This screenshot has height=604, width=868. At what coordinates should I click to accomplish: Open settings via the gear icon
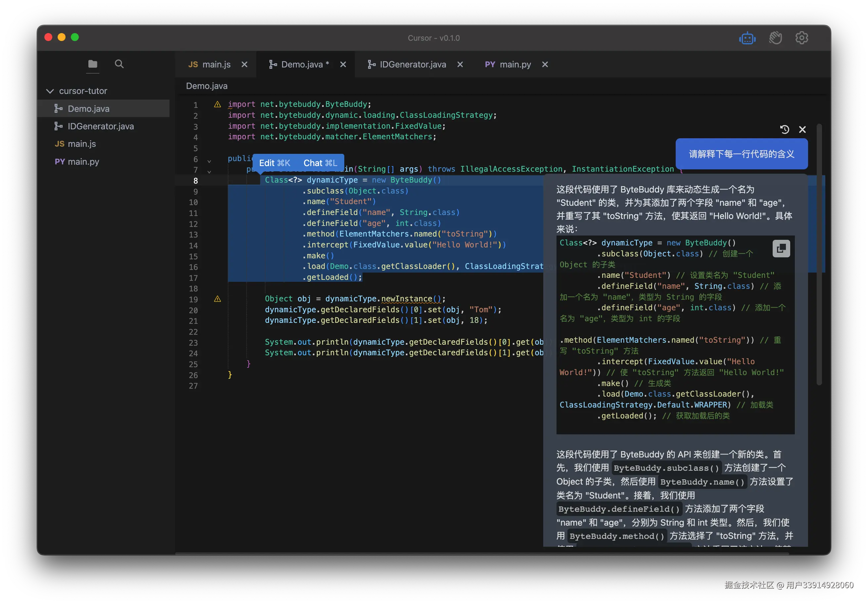pyautogui.click(x=801, y=38)
